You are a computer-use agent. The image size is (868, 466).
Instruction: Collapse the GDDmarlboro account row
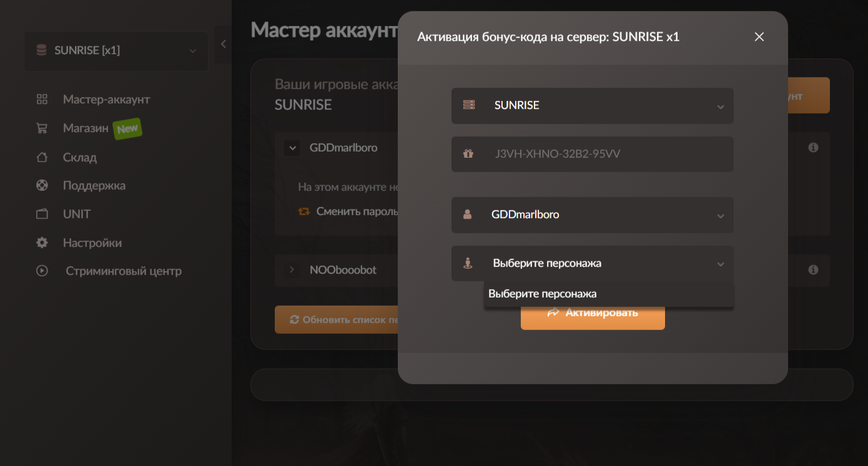tap(292, 148)
